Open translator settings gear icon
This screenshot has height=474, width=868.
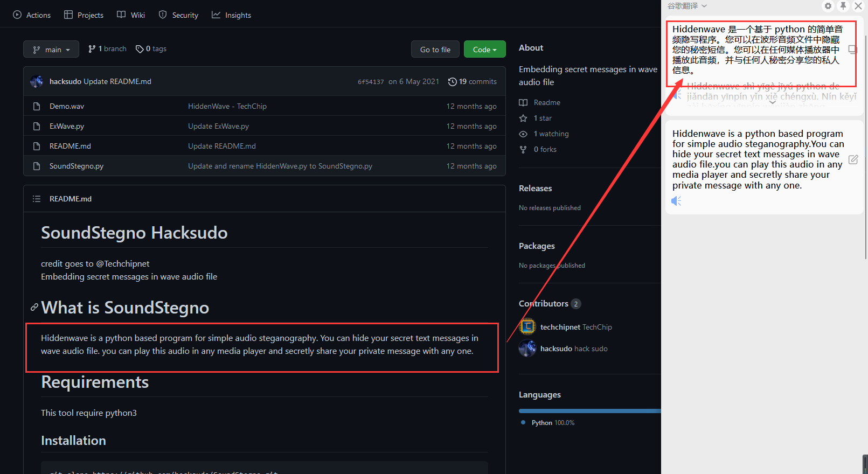[828, 6]
